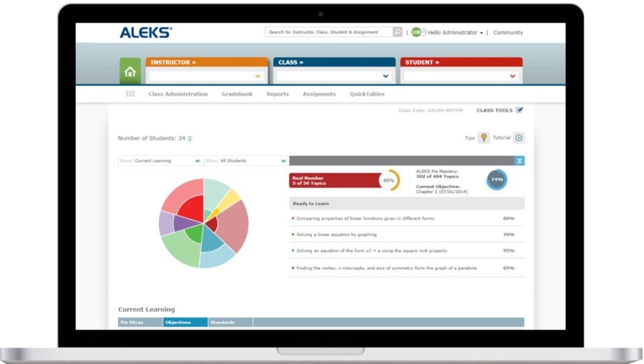The image size is (644, 364).
Task: Click the 70% value
Action: coord(508,234)
